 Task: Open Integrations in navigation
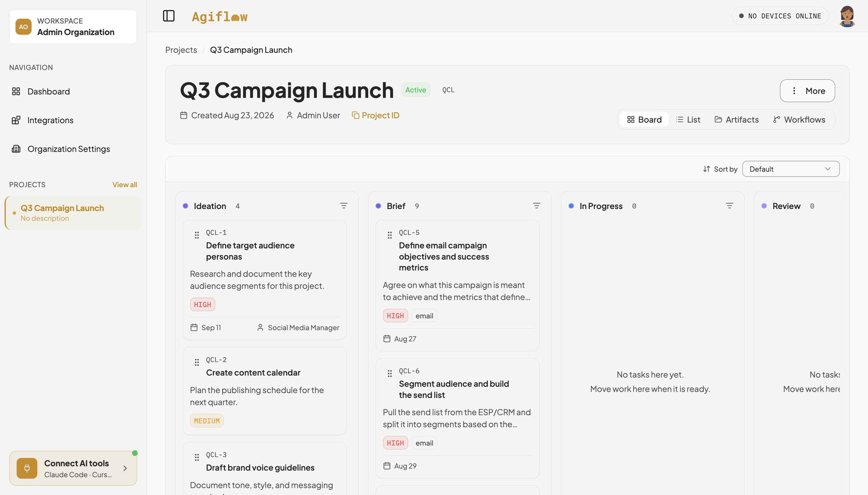(73, 120)
